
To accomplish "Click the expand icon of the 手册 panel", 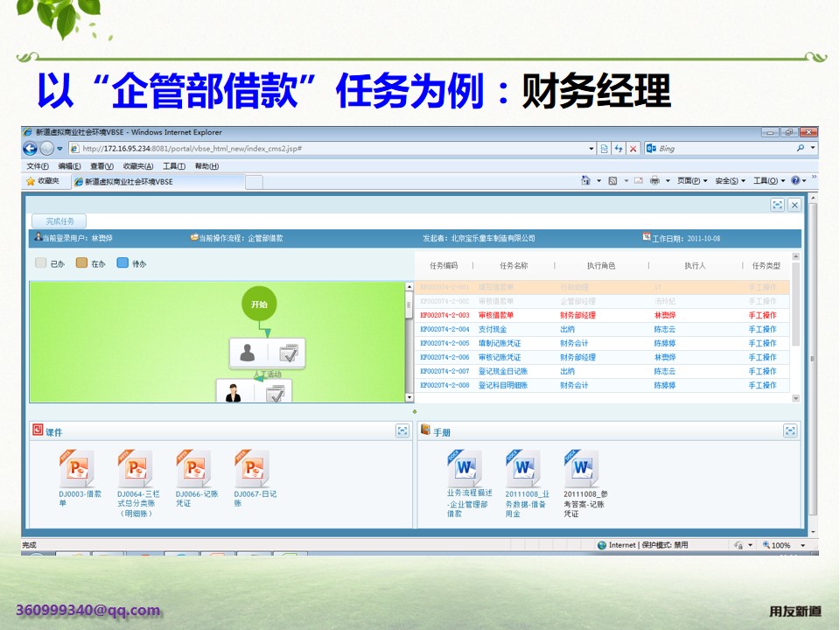I will tap(790, 430).
